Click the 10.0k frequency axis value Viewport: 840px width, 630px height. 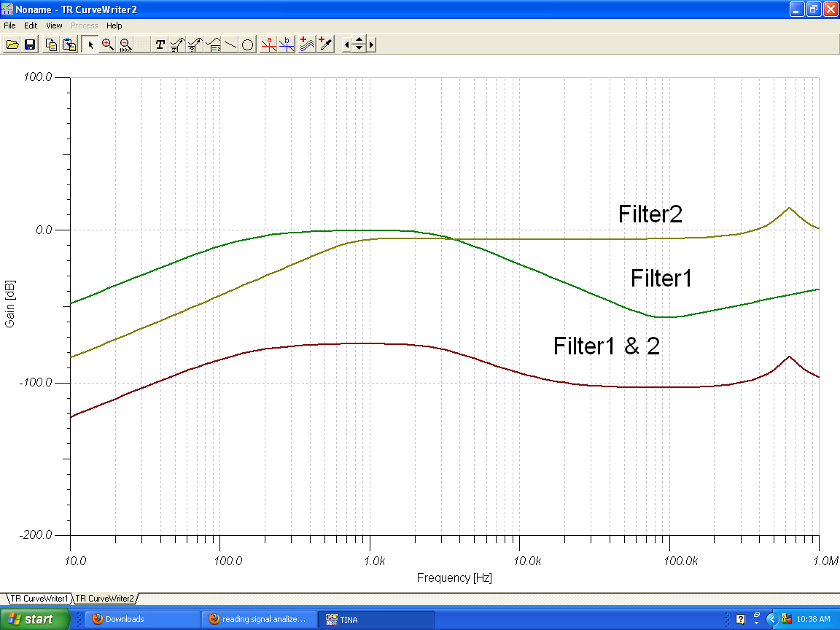pyautogui.click(x=528, y=561)
